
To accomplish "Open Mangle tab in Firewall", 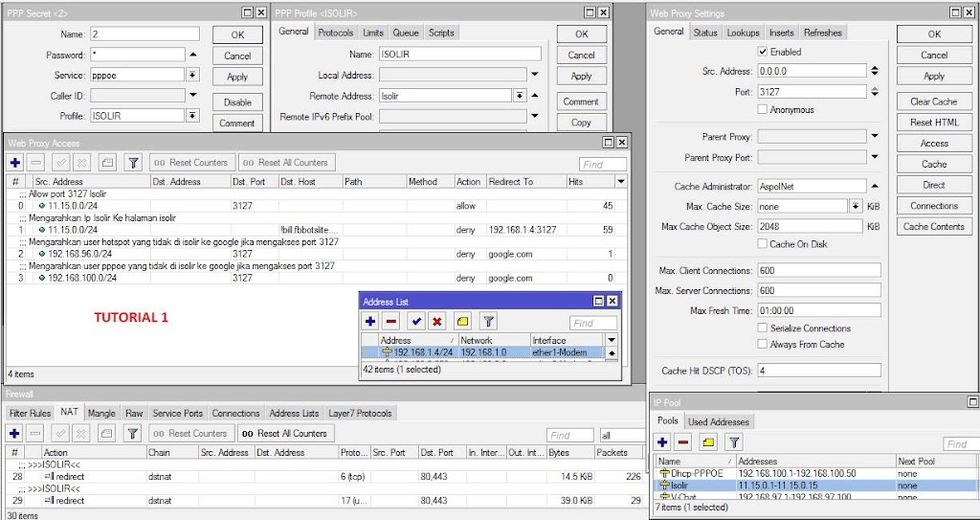I will [101, 413].
